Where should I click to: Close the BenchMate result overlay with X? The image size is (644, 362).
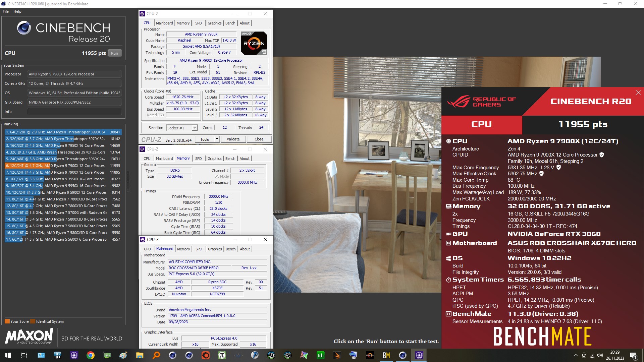(638, 93)
